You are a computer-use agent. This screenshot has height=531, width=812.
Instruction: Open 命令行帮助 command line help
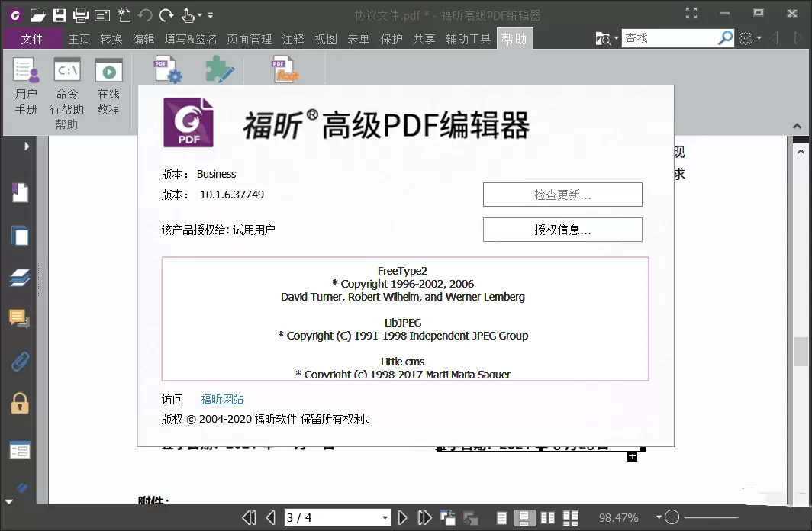(67, 86)
